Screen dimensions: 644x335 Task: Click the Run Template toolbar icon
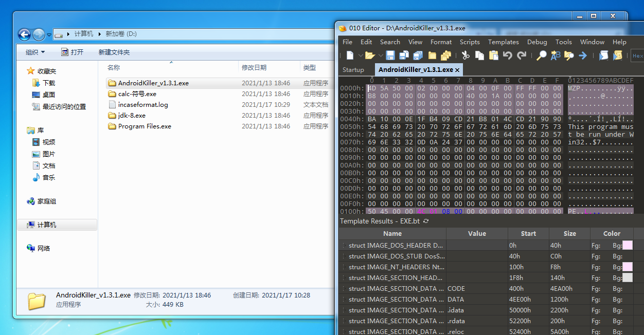click(617, 55)
